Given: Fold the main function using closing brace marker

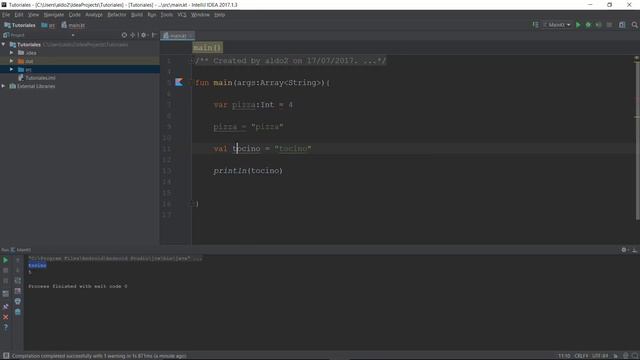Looking at the screenshot, I should 191,203.
